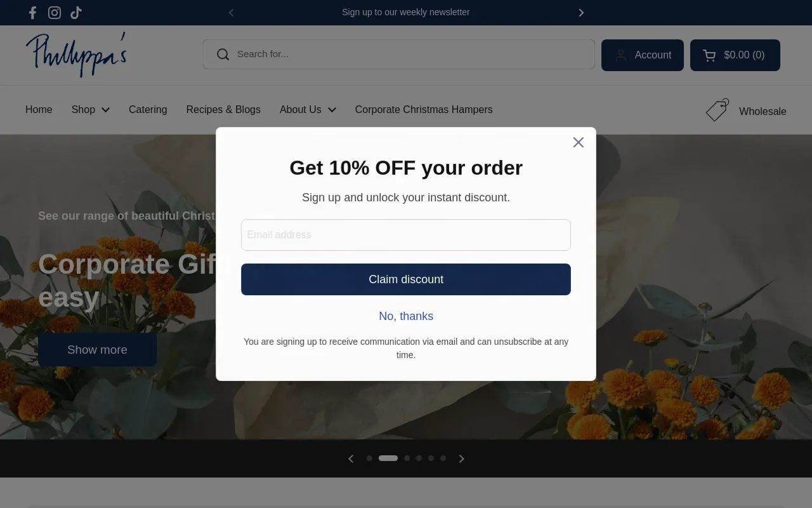
Task: Open Recipes & Blogs page
Action: point(223,110)
